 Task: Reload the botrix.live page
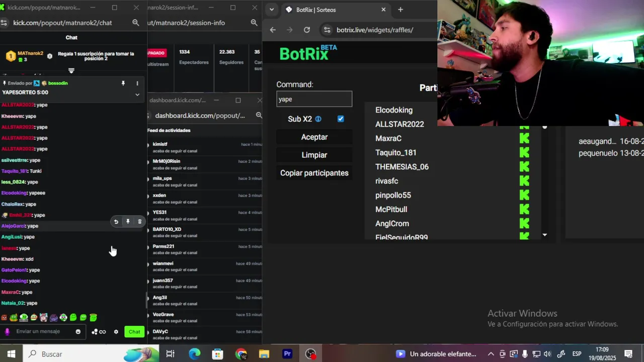click(307, 30)
